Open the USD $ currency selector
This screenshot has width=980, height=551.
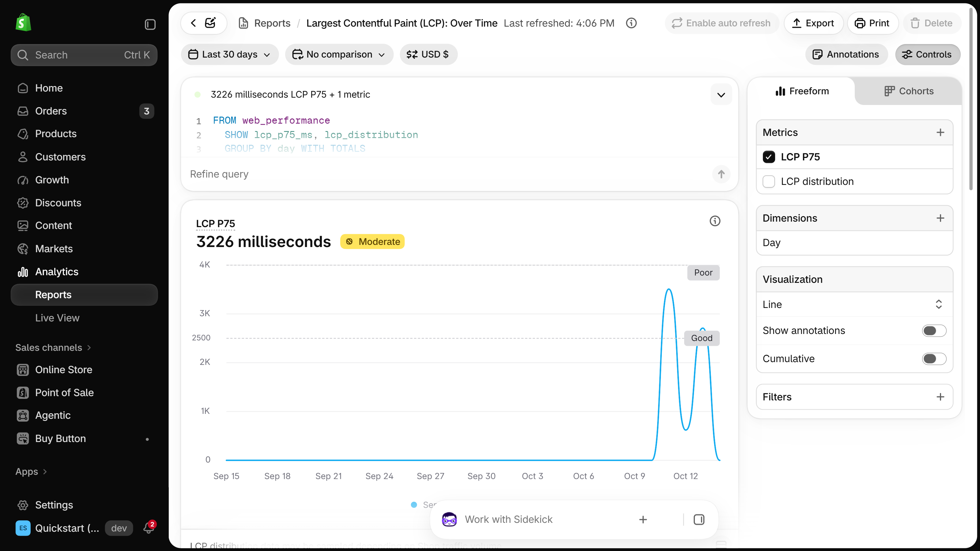tap(428, 54)
